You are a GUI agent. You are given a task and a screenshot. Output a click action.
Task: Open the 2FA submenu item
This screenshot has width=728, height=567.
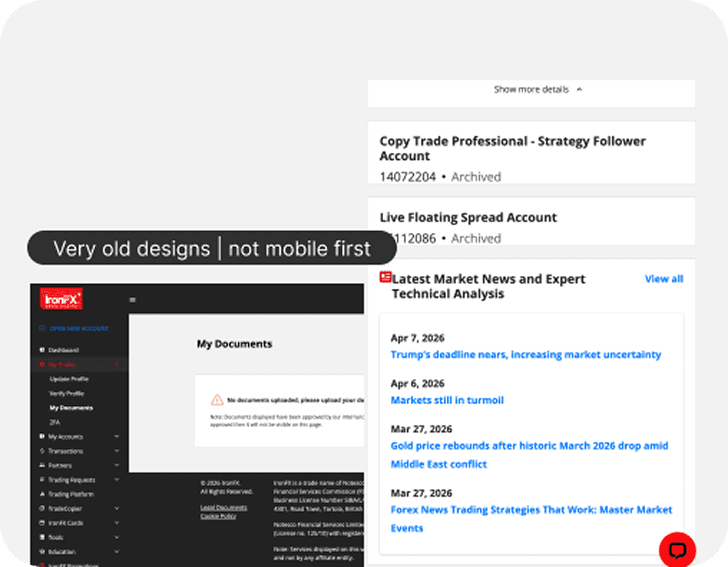[55, 422]
